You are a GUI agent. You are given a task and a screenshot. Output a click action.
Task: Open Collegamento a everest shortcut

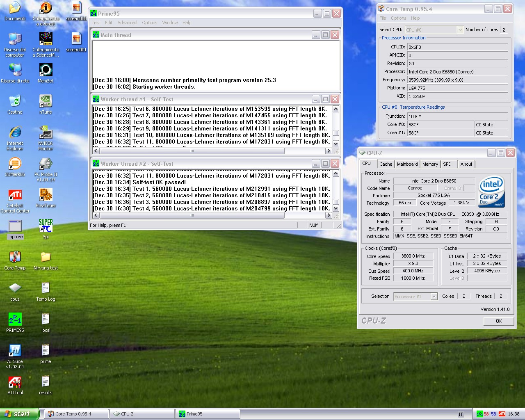click(x=46, y=14)
